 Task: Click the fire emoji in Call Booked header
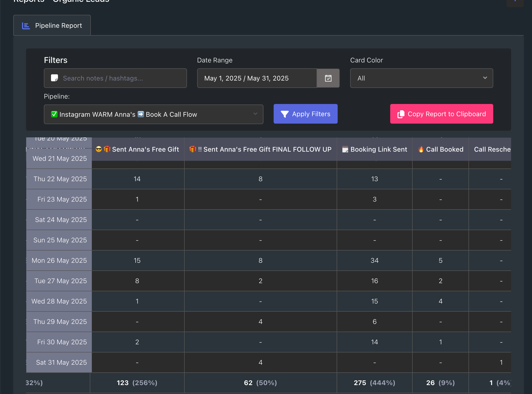pyautogui.click(x=421, y=149)
